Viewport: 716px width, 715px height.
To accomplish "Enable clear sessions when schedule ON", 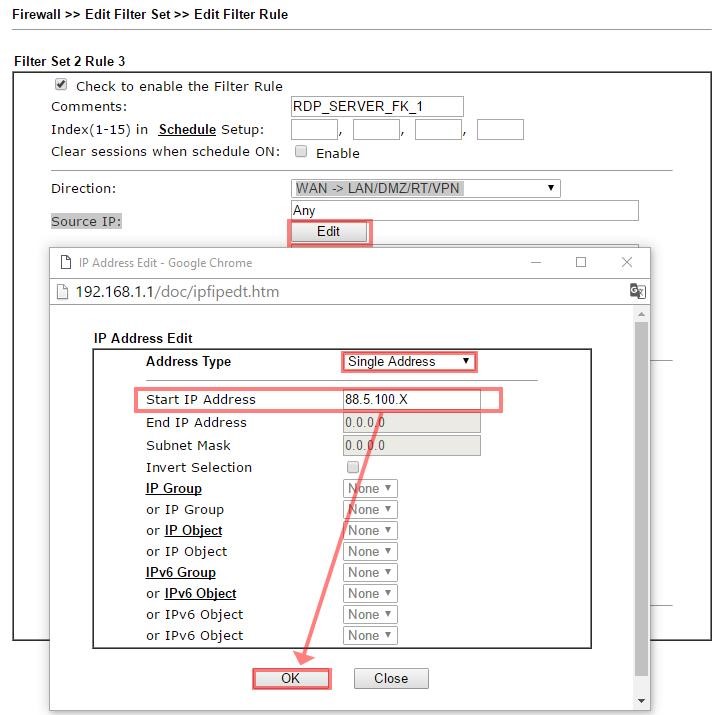I will click(301, 152).
